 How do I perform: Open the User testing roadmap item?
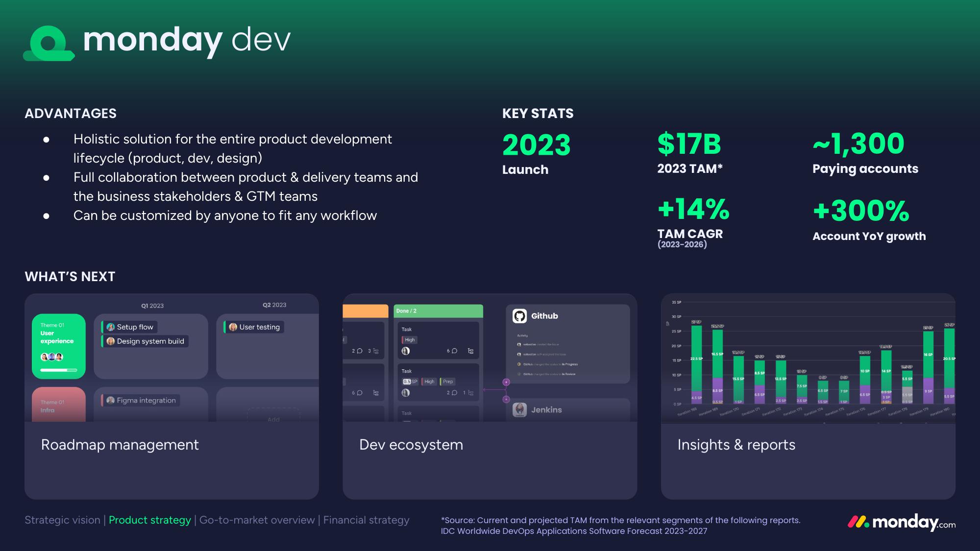click(254, 327)
